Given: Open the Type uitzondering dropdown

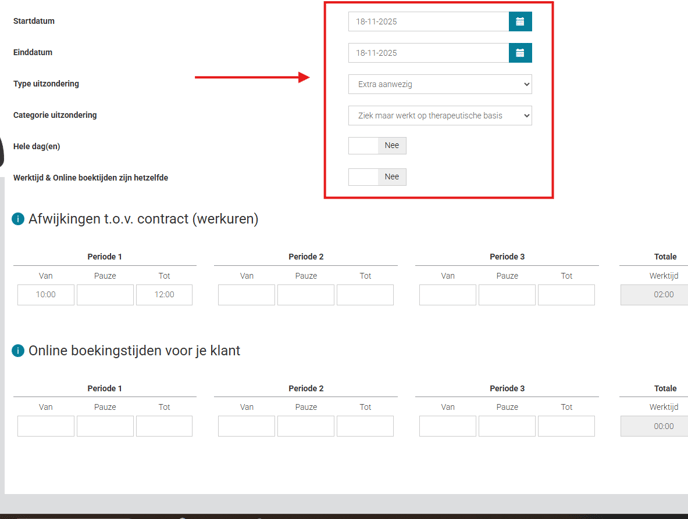Looking at the screenshot, I should point(440,84).
